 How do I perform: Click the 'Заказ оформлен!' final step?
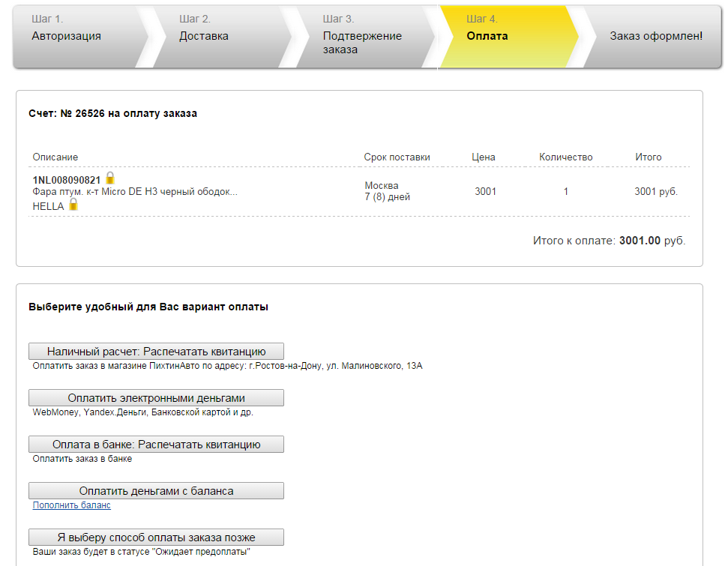655,36
